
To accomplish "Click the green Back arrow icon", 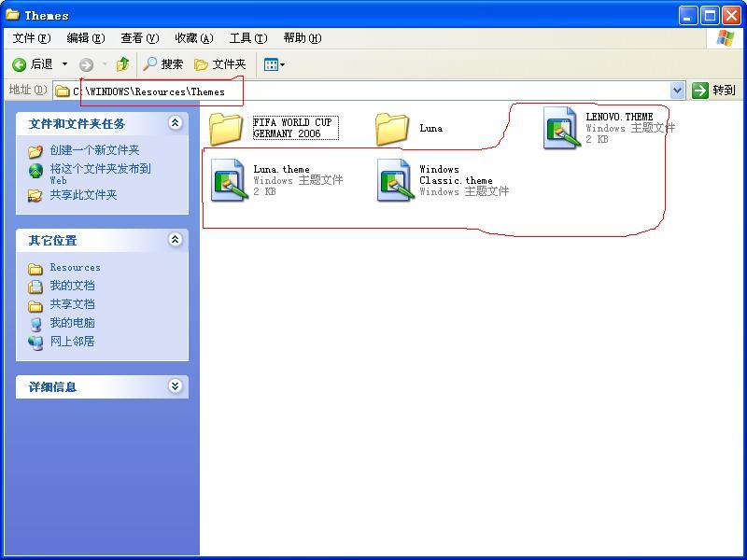I will point(19,64).
